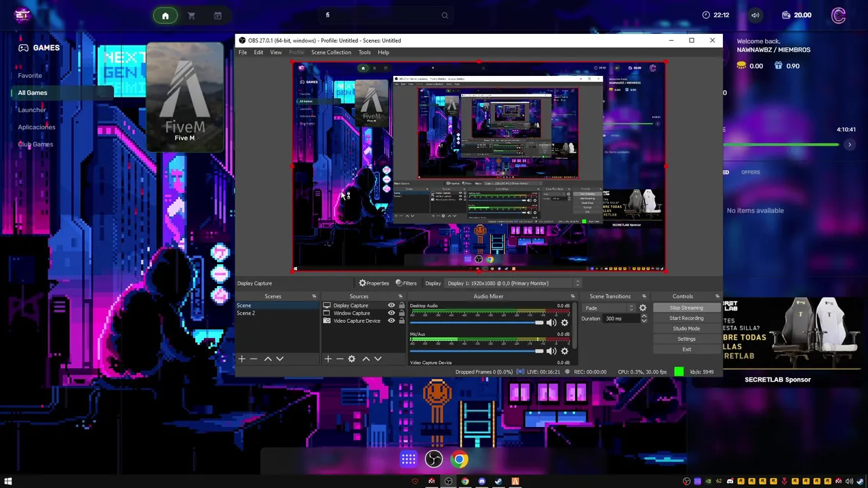Launch the FiveM game tile
Screen dimensions: 868x488
pyautogui.click(x=184, y=97)
